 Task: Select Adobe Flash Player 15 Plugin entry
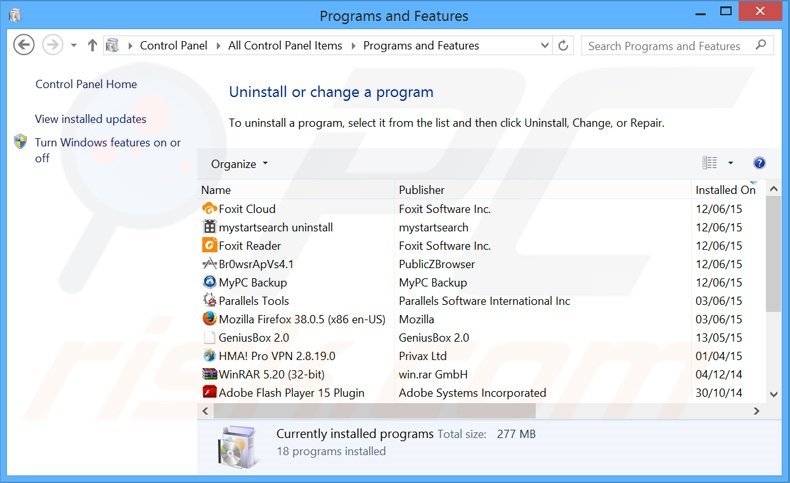[x=291, y=393]
